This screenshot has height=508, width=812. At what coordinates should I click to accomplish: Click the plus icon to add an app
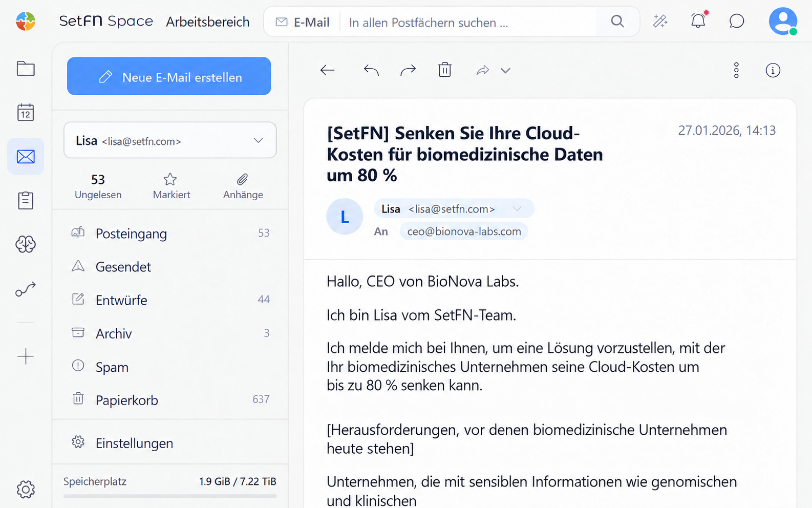[x=26, y=356]
